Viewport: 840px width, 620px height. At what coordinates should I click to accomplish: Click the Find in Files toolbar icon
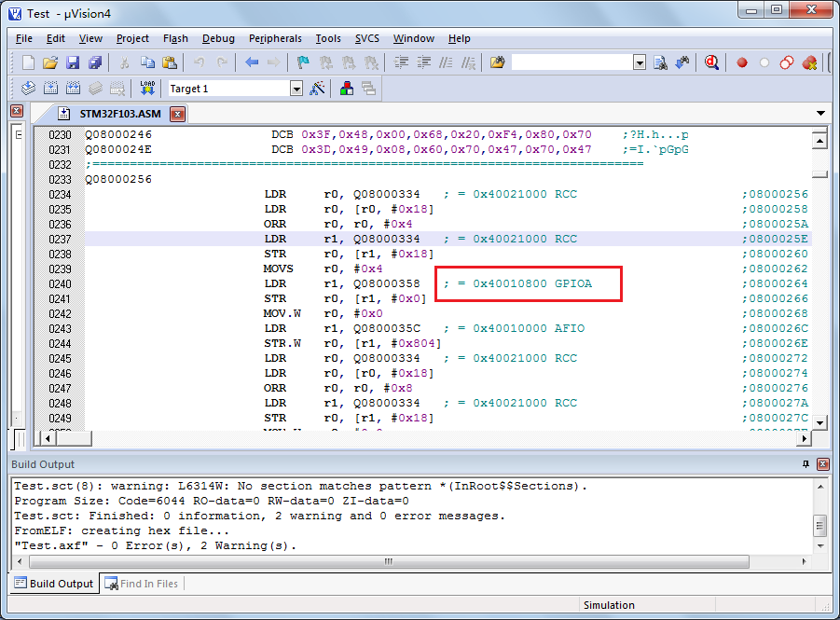pyautogui.click(x=498, y=62)
